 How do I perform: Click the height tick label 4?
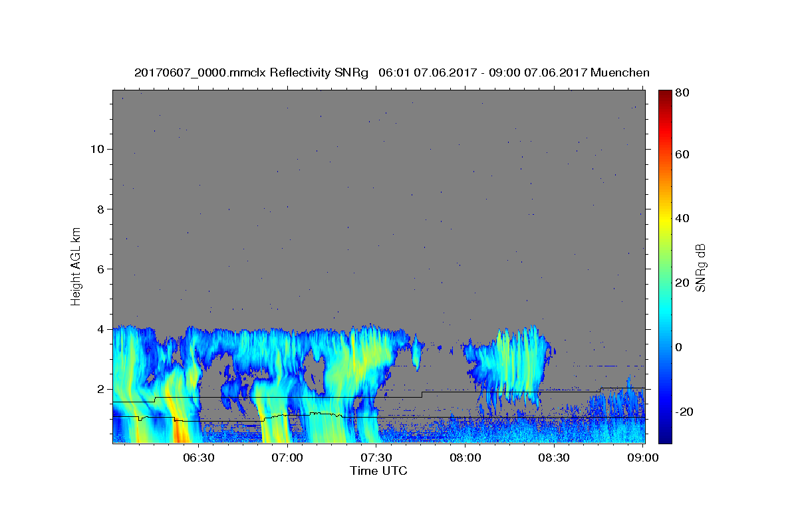click(x=102, y=329)
